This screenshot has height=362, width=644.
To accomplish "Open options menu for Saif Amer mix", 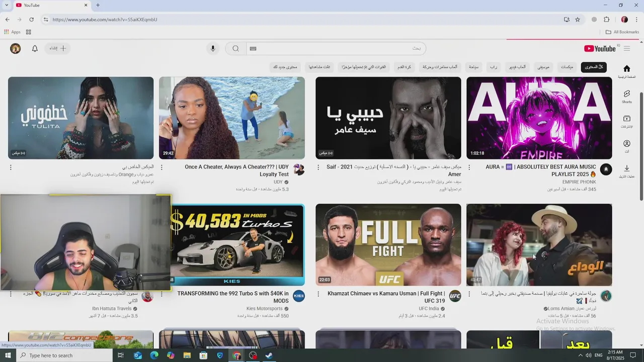I will pos(318,167).
